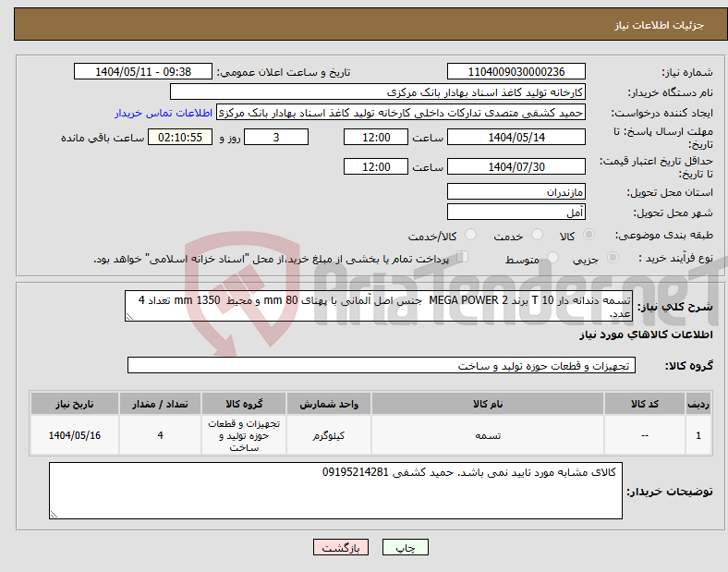The width and height of the screenshot is (728, 572).
Task: Click the ایجاد کننده درخواست field
Action: [401, 113]
